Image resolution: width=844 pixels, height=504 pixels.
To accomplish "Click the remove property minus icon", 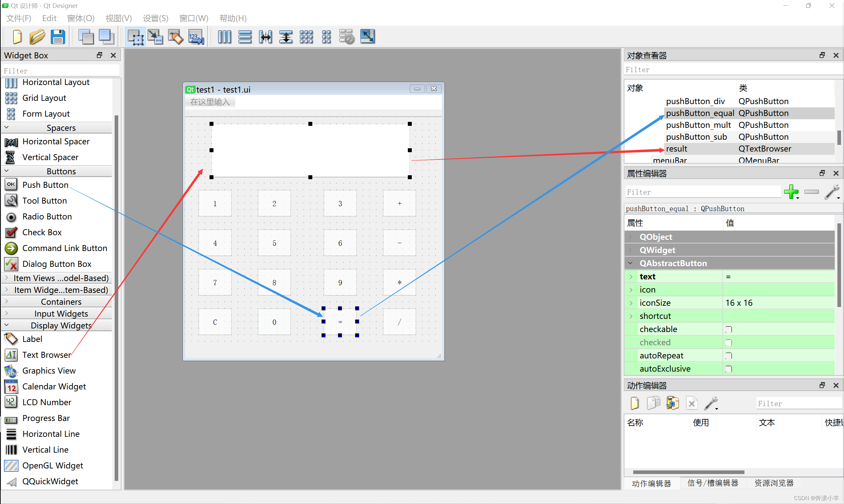I will [x=812, y=192].
